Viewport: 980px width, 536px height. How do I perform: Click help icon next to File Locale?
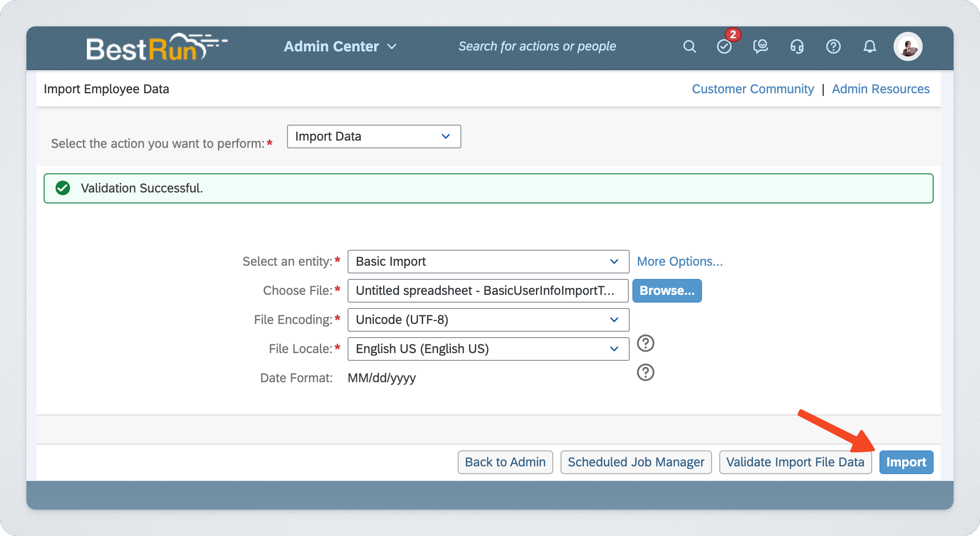click(x=645, y=344)
